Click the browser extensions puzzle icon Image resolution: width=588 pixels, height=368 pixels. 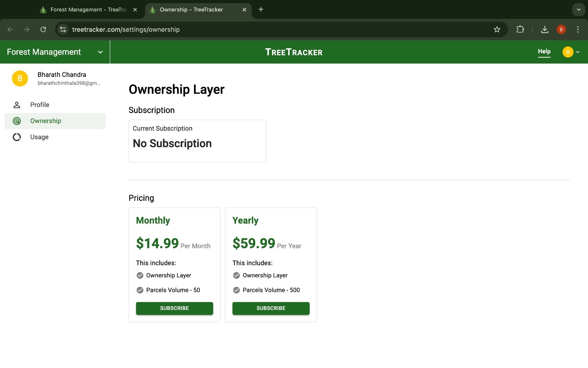tap(520, 29)
